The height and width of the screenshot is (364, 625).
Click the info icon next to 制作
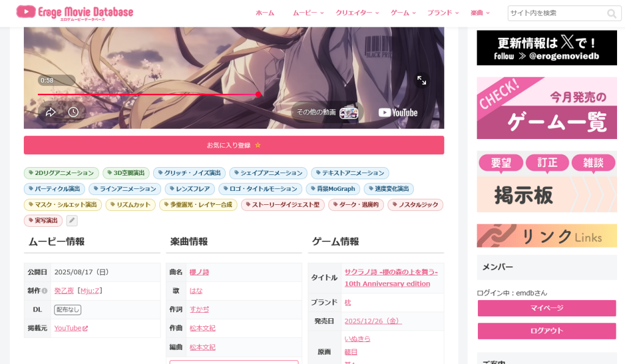tap(45, 291)
